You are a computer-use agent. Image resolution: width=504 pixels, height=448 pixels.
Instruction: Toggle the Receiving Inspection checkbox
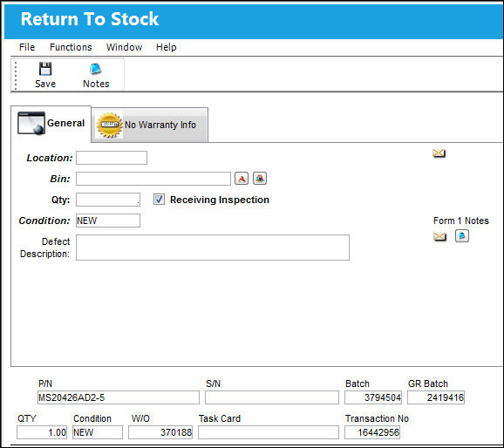[159, 200]
